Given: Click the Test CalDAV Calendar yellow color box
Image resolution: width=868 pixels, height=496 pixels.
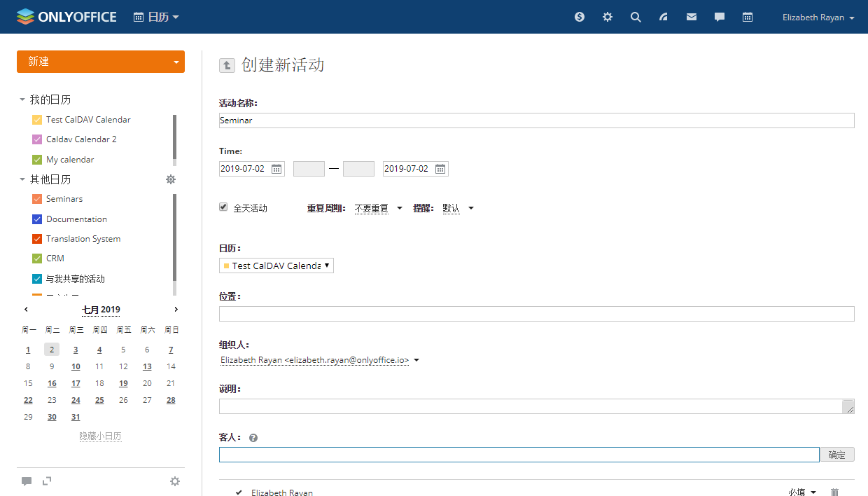Looking at the screenshot, I should click(x=37, y=120).
